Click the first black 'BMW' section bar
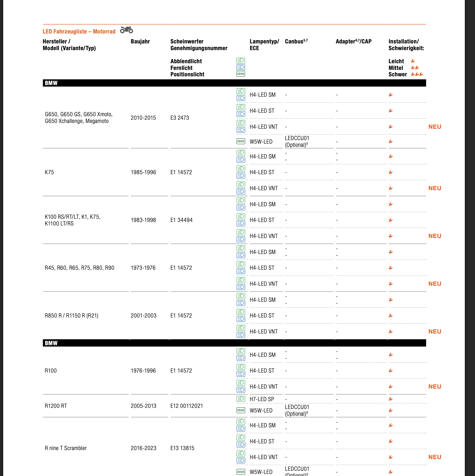The height and width of the screenshot is (476, 475). point(234,83)
